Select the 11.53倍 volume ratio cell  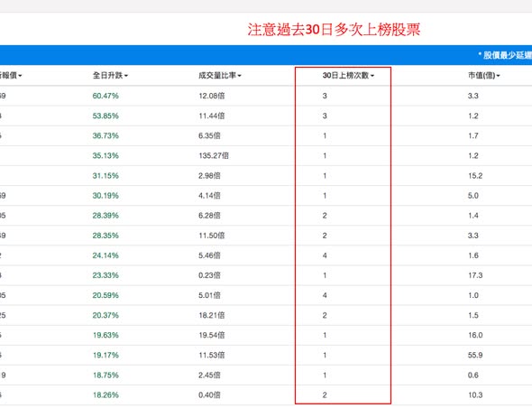(212, 355)
